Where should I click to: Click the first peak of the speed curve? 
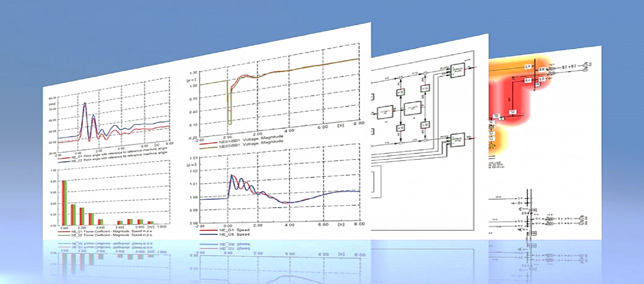pos(232,175)
